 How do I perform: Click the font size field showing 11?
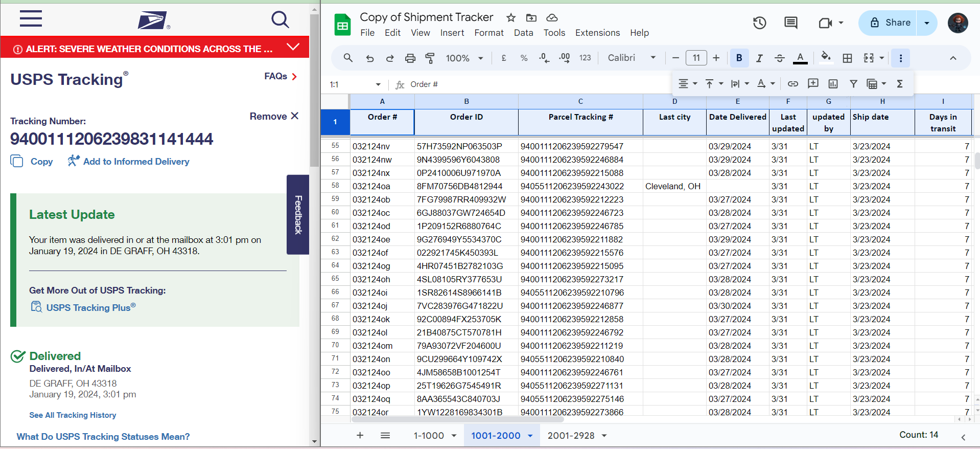(x=696, y=58)
